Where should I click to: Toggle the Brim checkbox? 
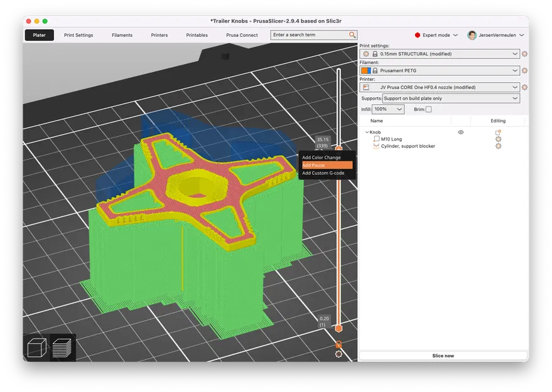click(x=428, y=109)
